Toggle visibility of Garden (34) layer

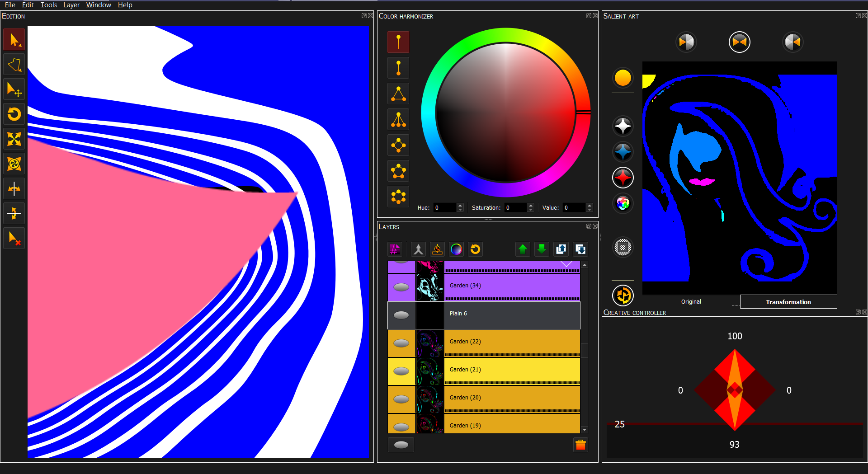(401, 287)
